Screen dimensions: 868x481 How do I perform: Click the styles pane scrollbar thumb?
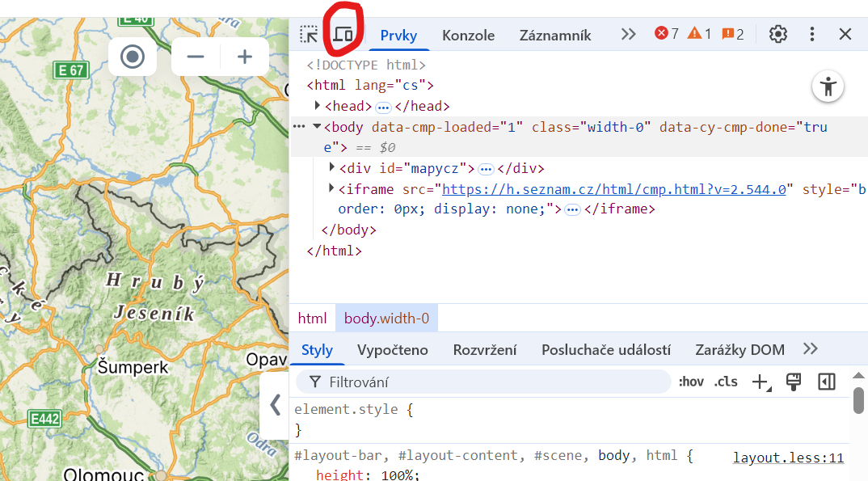click(x=858, y=400)
